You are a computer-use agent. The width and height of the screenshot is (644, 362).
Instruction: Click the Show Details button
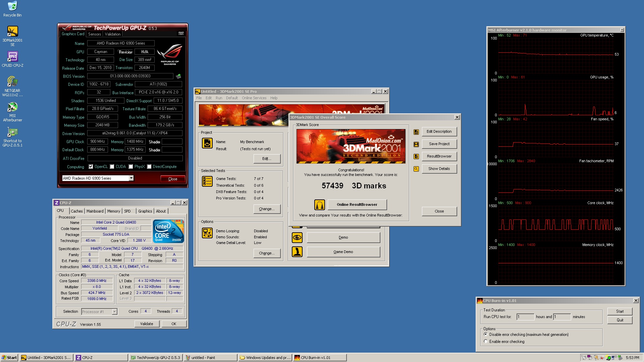click(439, 169)
